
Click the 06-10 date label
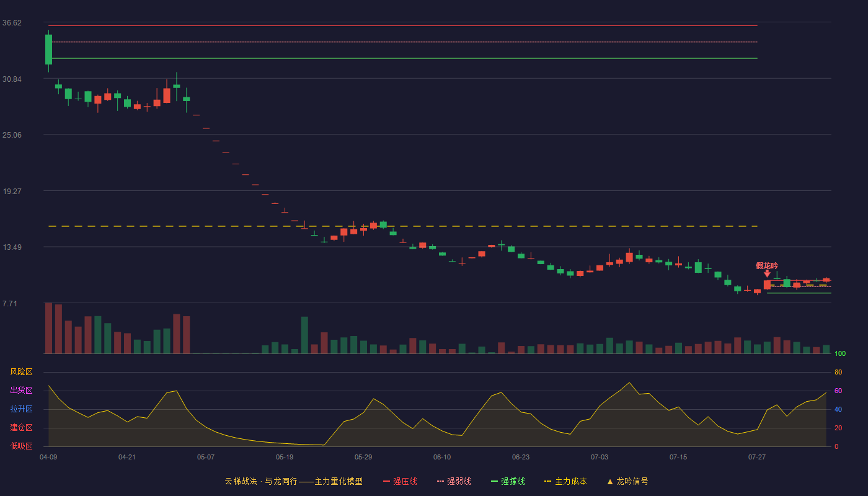point(442,457)
